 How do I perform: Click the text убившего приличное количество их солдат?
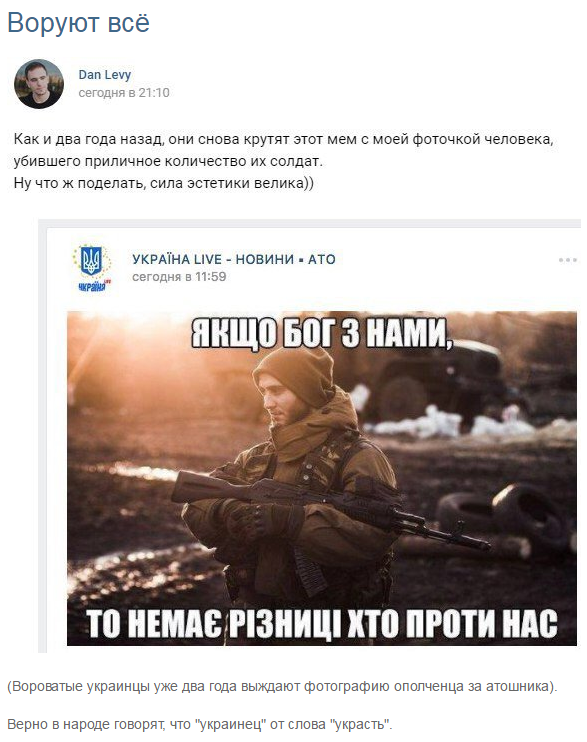pyautogui.click(x=168, y=161)
